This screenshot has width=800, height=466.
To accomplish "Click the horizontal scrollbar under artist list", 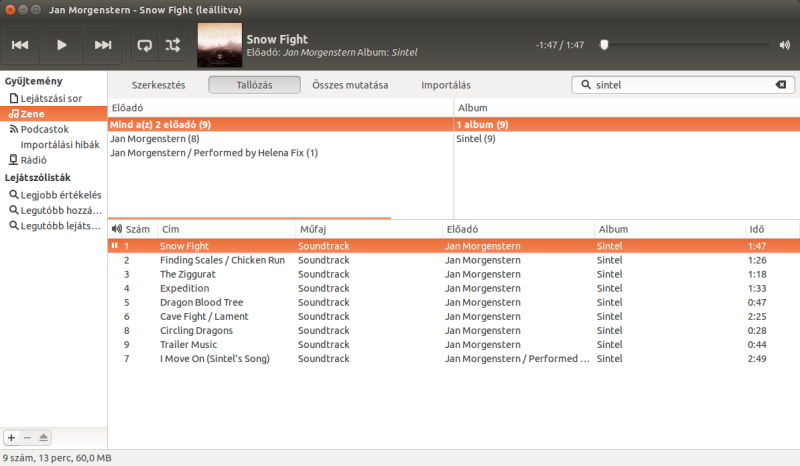I will [249, 218].
